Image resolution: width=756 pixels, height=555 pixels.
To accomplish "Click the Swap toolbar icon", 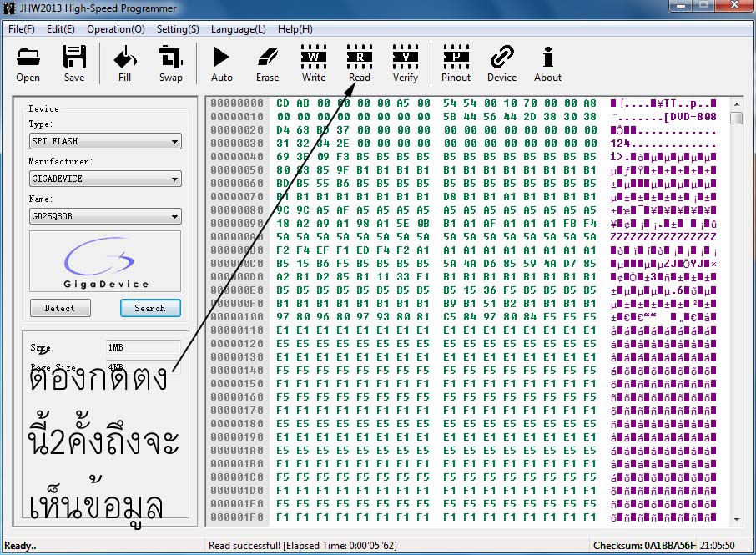I will pyautogui.click(x=171, y=63).
